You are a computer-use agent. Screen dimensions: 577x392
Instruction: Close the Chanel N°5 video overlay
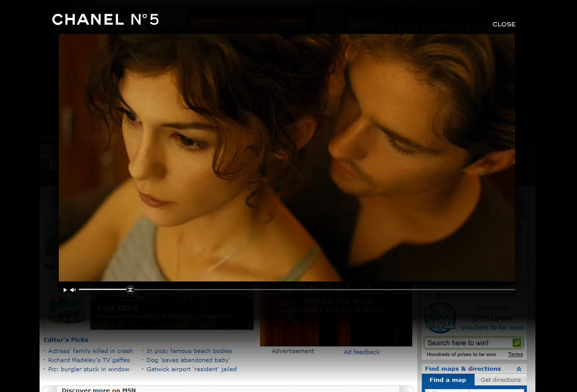(x=503, y=24)
